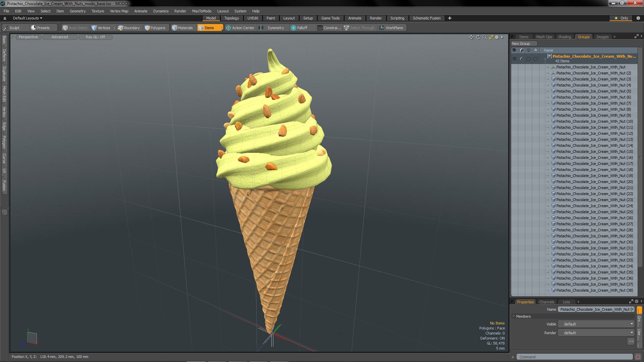
Task: Switch to the Schematic Fusion layout tab
Action: click(x=427, y=18)
